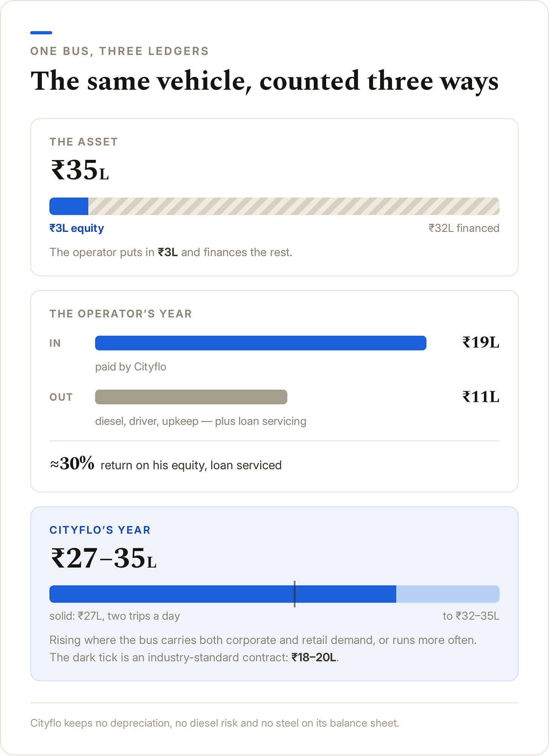Click the ONE BUS, THREE LEDGERS eyebrow label
This screenshot has width=549, height=756.
pos(120,51)
